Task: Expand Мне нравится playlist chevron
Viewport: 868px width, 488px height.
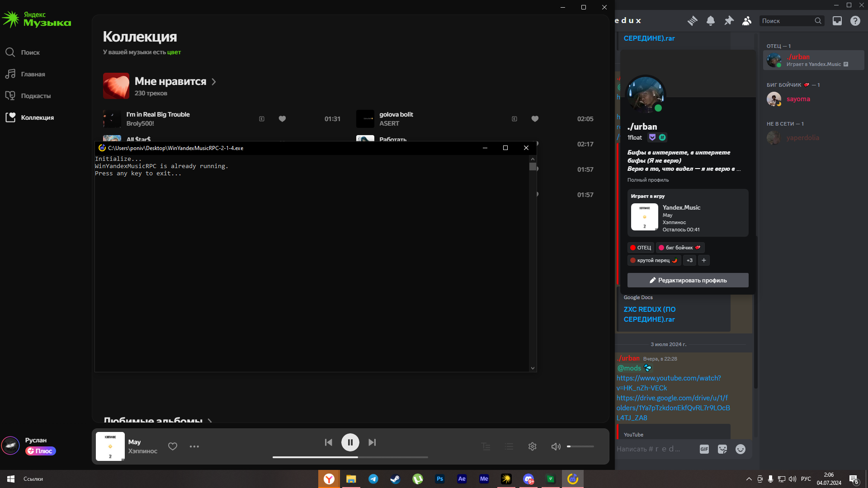Action: click(214, 82)
